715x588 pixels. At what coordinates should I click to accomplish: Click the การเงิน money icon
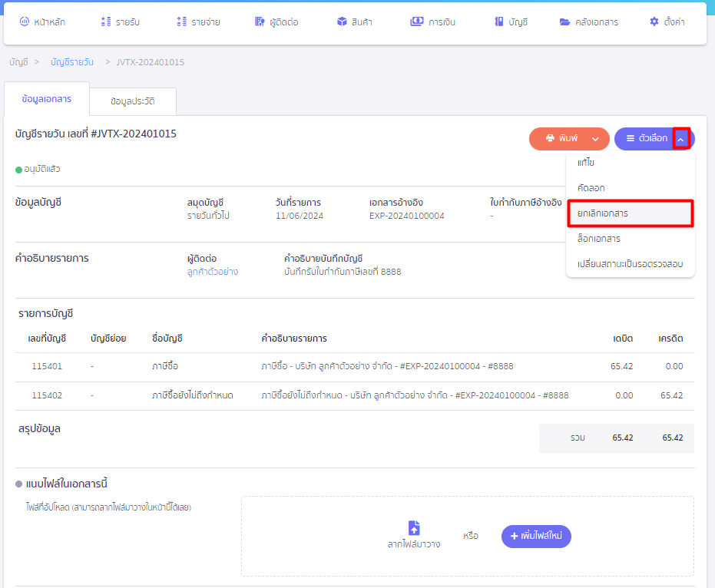point(417,21)
